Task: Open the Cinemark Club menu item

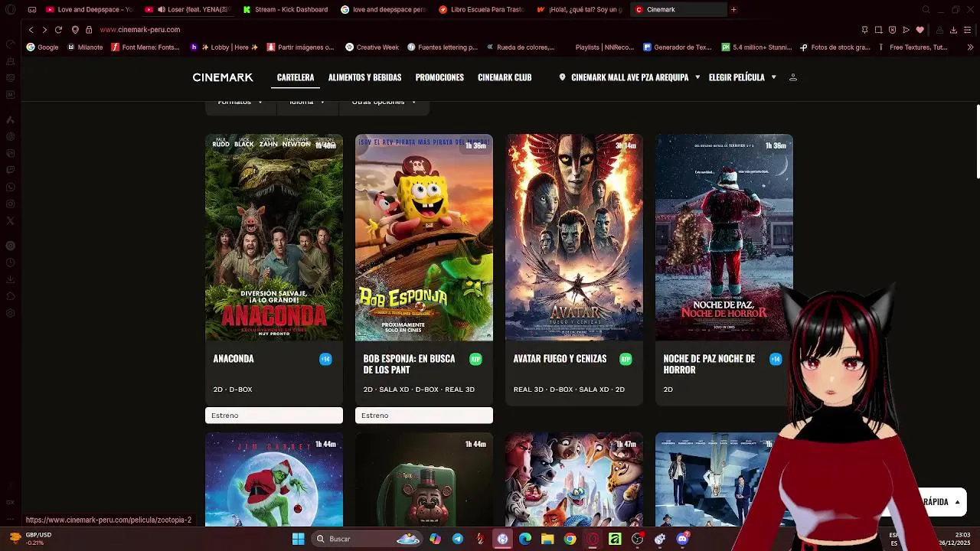Action: pyautogui.click(x=505, y=77)
